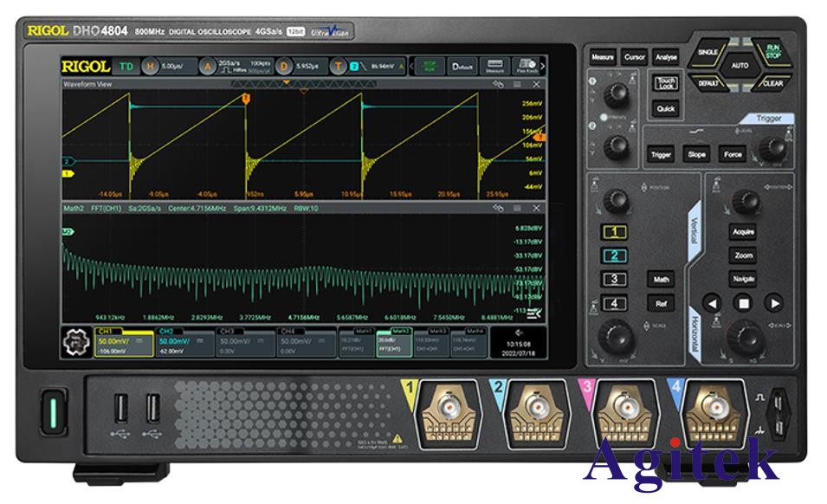The height and width of the screenshot is (504, 827).
Task: Toggle channel 2 with blue button
Action: tap(614, 255)
